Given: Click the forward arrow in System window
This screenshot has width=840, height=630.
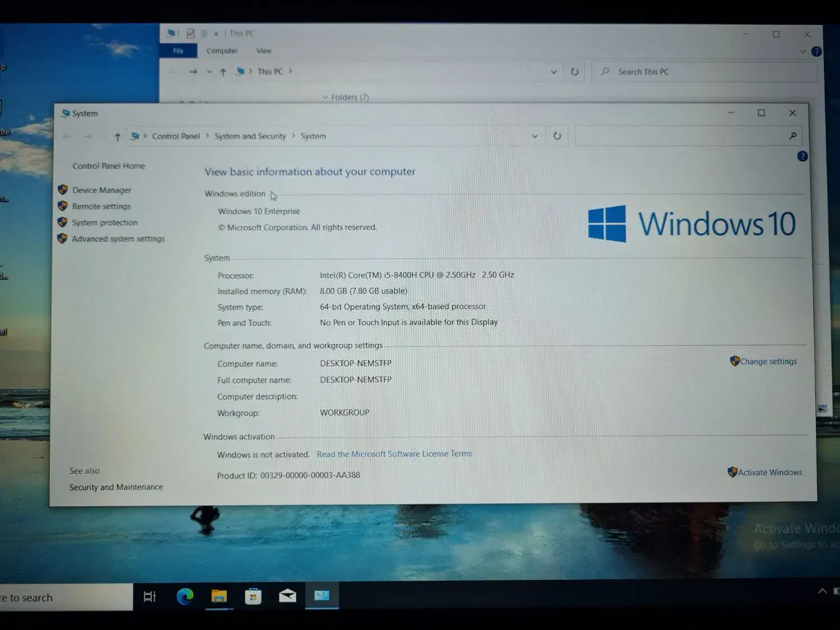Looking at the screenshot, I should (x=87, y=137).
